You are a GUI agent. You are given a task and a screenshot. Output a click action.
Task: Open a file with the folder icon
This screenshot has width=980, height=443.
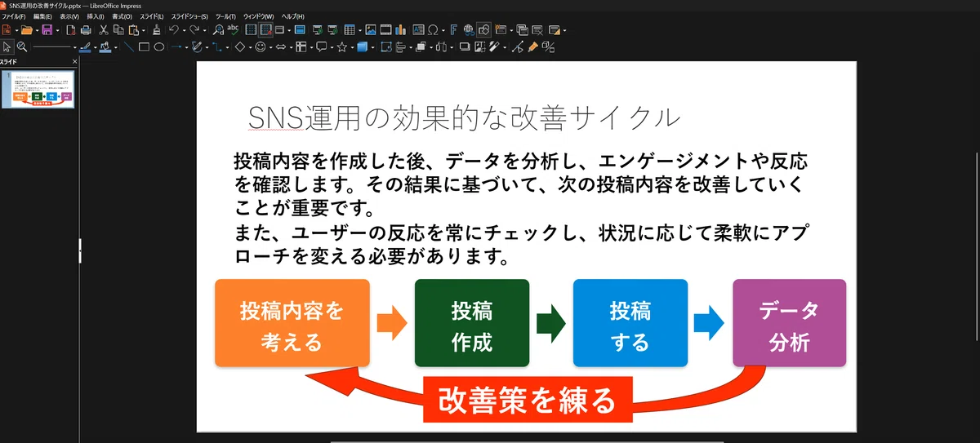coord(26,30)
